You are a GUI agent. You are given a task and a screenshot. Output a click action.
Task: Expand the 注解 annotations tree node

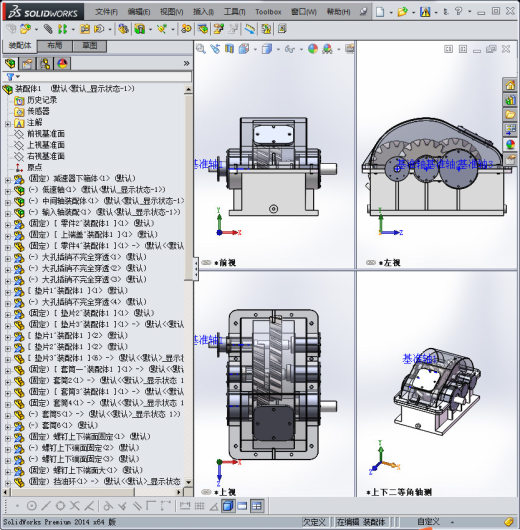tap(8, 124)
